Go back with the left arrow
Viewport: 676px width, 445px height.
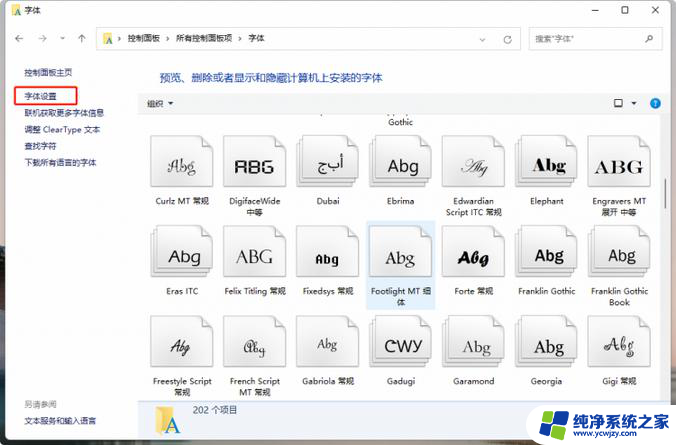[19, 38]
